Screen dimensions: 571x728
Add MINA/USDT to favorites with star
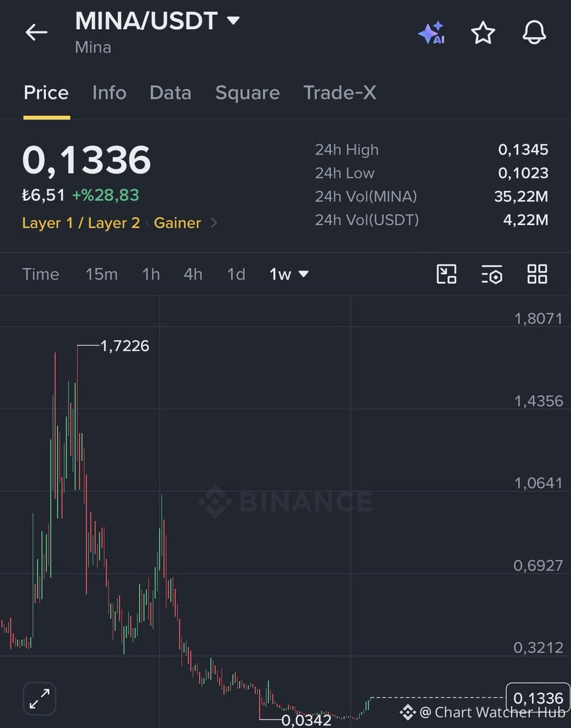(x=483, y=33)
